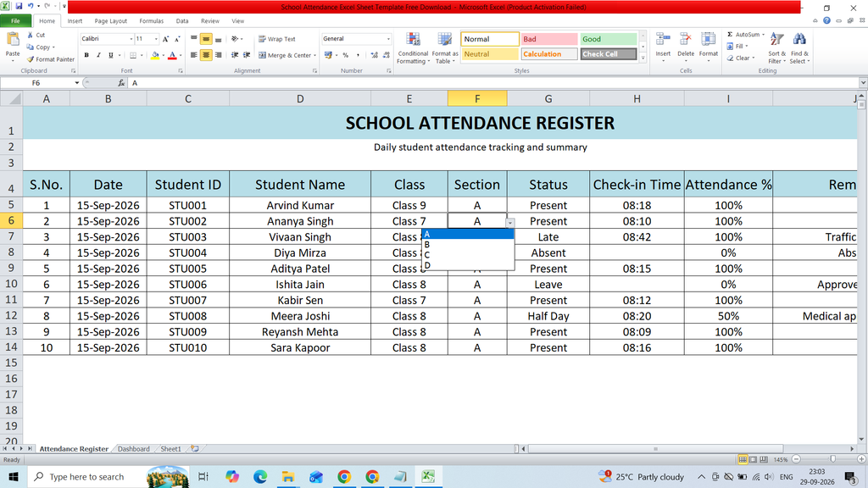Open Format as Table gallery
The width and height of the screenshot is (868, 488).
[444, 41]
